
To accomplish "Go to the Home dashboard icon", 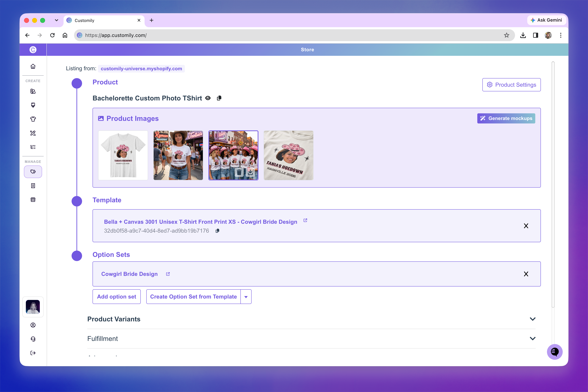I will [x=33, y=66].
